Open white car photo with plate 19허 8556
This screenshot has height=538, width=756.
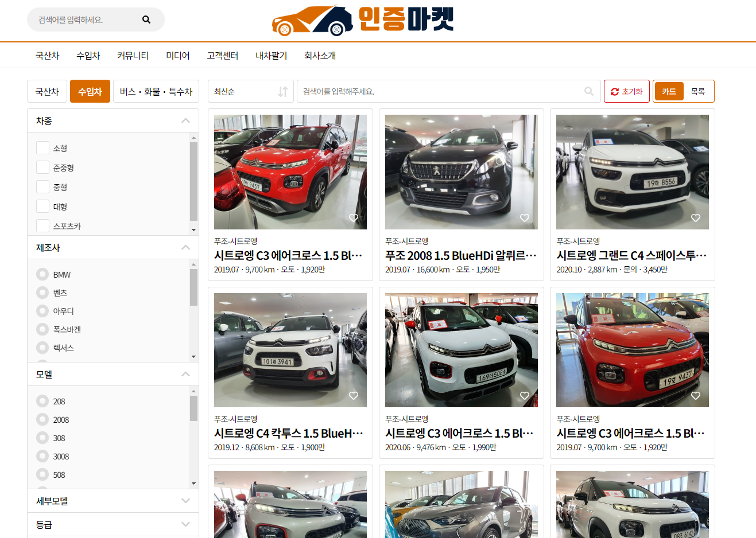(x=633, y=172)
